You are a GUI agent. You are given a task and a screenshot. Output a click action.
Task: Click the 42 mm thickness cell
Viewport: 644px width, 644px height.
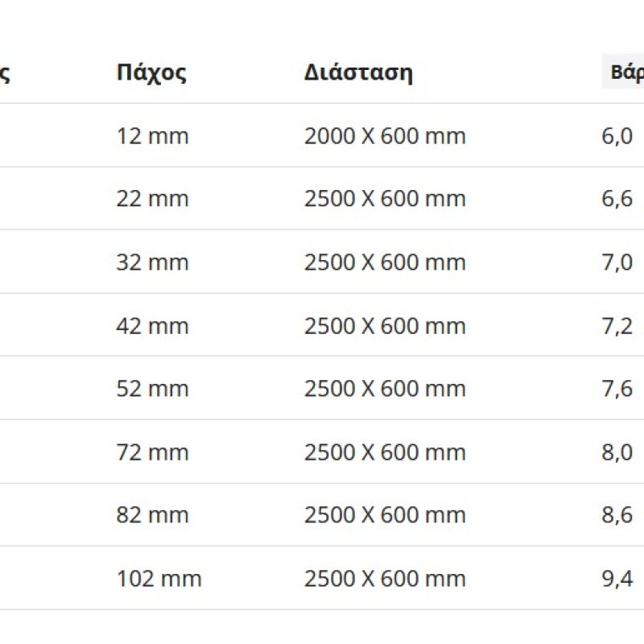pyautogui.click(x=152, y=326)
